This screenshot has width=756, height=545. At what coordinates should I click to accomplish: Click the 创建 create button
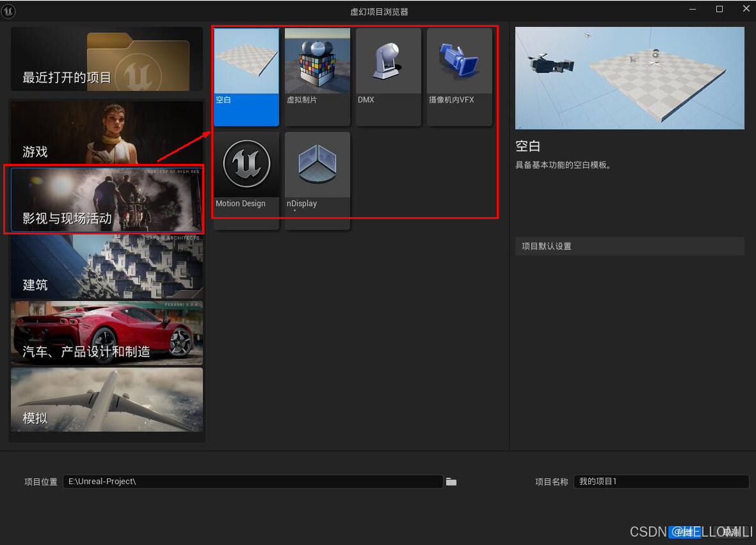(x=685, y=532)
